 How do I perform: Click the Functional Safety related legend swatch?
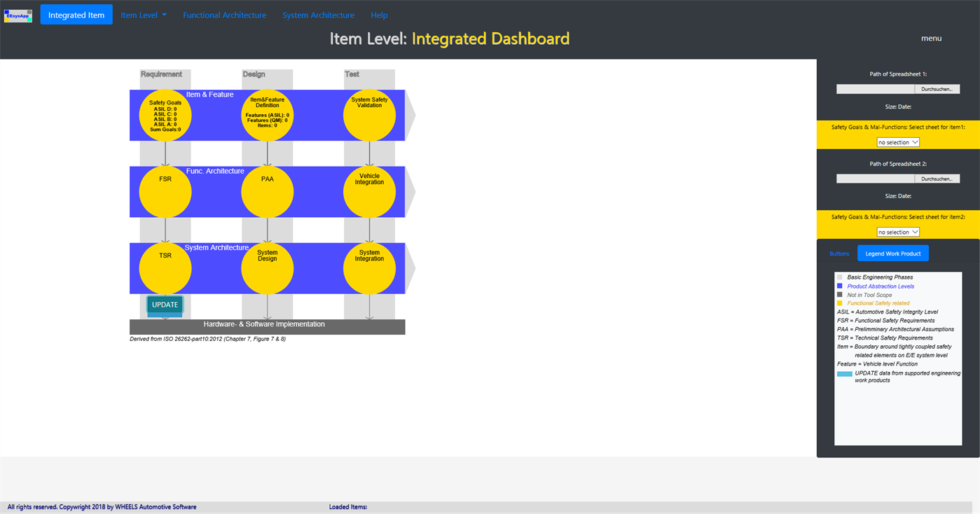(840, 303)
